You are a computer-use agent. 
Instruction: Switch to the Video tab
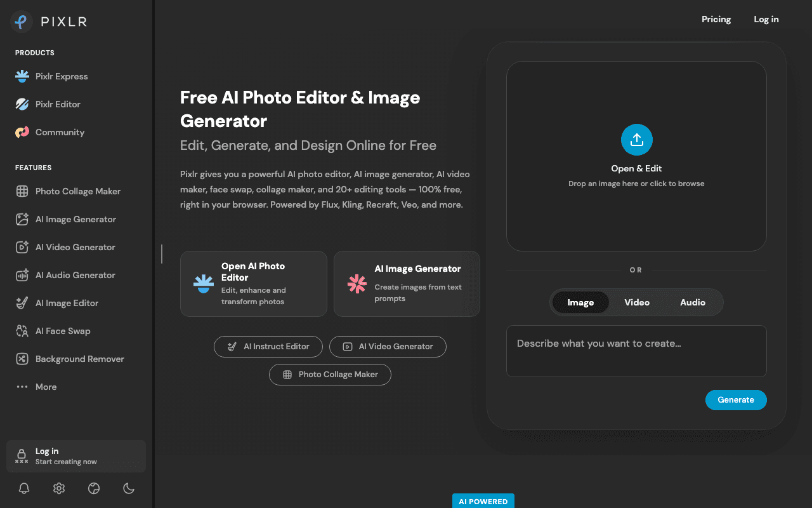coord(637,302)
